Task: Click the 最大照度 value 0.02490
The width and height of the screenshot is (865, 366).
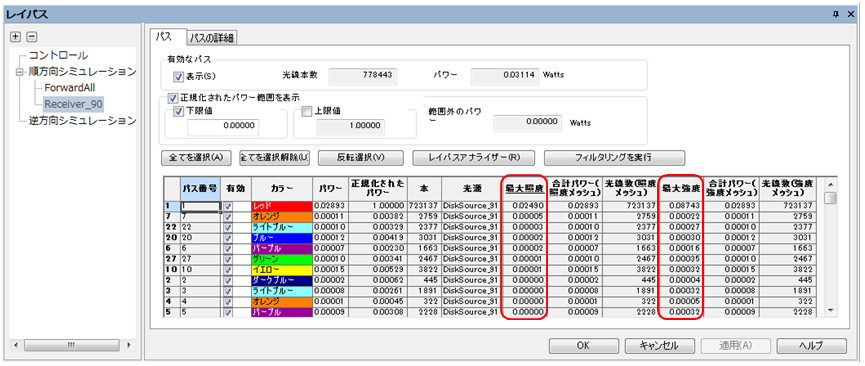Action: pos(524,205)
